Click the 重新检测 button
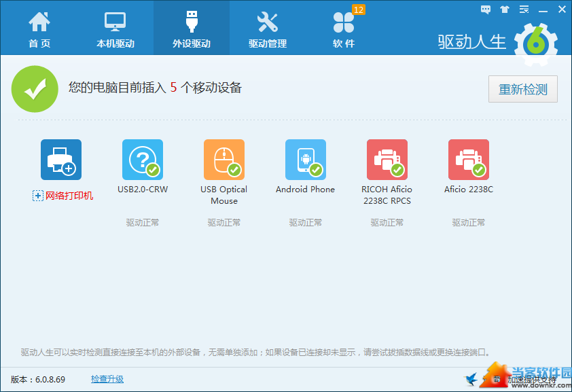Viewport: 572px width, 392px height. [523, 89]
